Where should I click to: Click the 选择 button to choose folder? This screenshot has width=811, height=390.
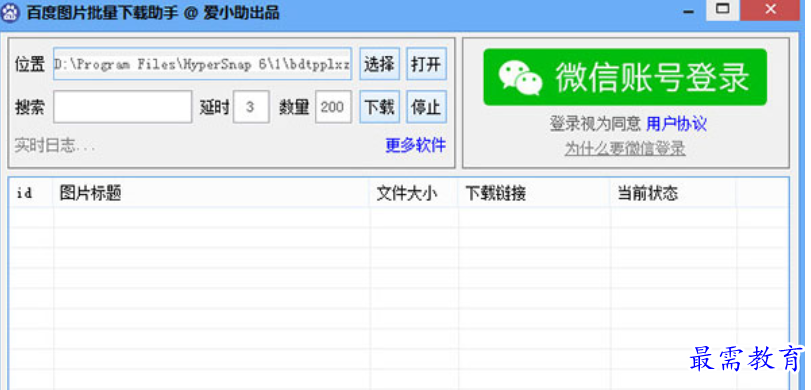tap(380, 64)
